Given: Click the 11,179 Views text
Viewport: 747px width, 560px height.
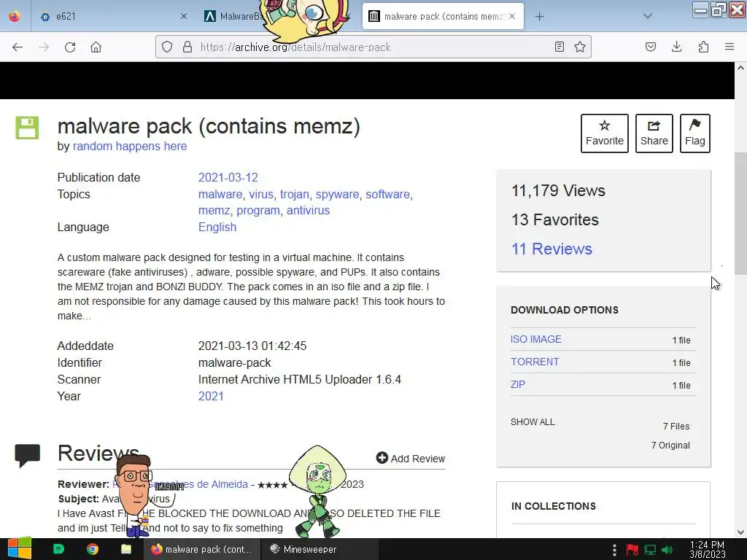Looking at the screenshot, I should [x=558, y=190].
